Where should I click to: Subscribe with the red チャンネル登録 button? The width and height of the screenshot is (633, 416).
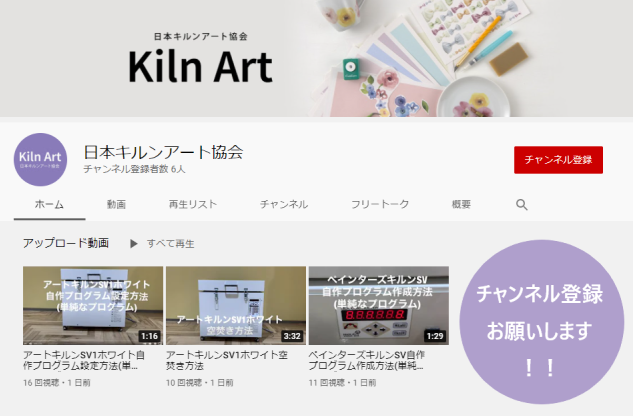pos(558,160)
